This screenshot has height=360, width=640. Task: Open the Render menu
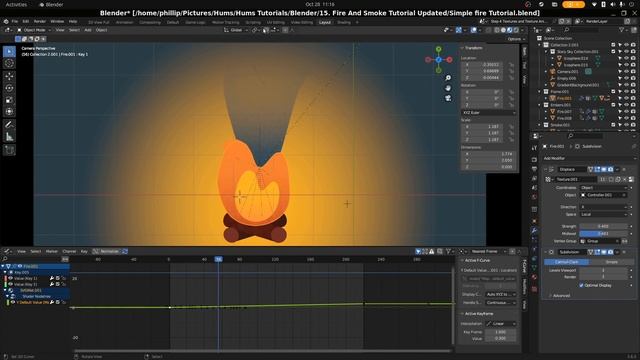[x=40, y=21]
